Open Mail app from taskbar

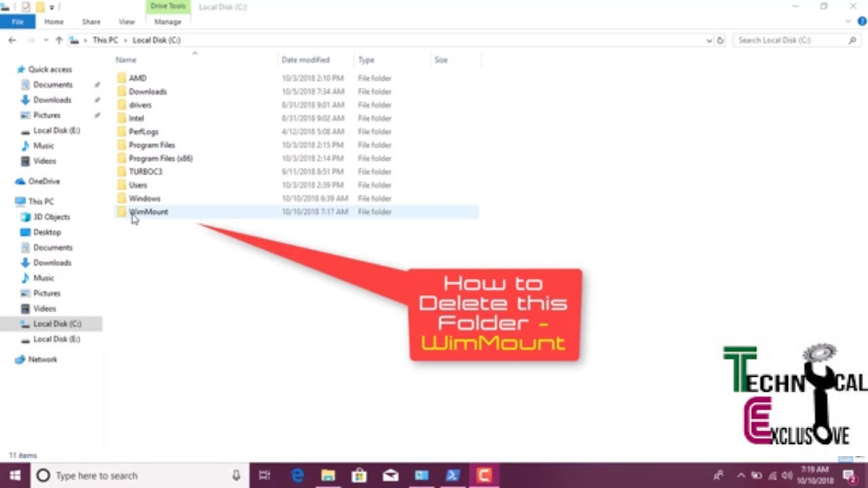(x=390, y=475)
